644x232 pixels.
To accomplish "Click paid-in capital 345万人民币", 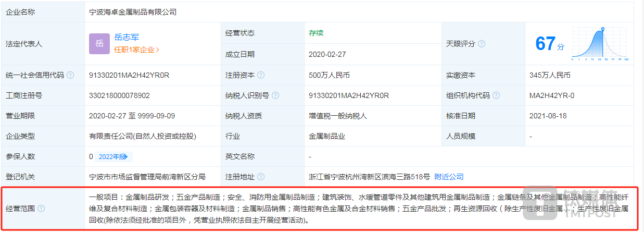I will [550, 75].
